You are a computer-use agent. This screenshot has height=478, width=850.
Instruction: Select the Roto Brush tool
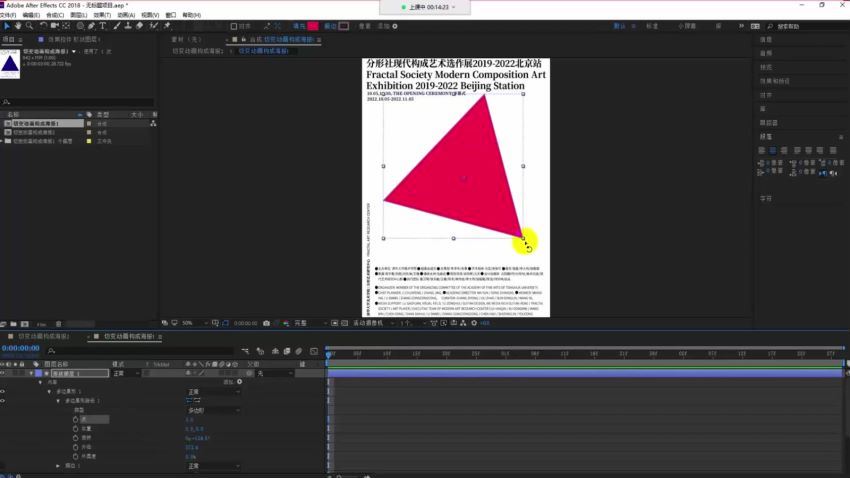coord(154,25)
